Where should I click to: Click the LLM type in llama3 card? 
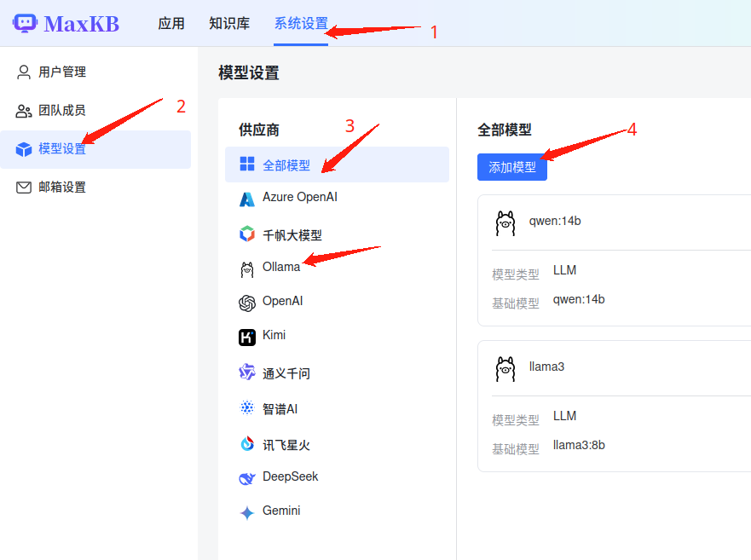[x=564, y=416]
